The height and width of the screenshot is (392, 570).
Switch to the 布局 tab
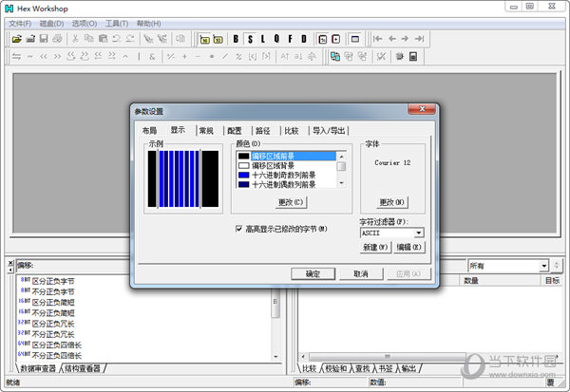(x=150, y=131)
